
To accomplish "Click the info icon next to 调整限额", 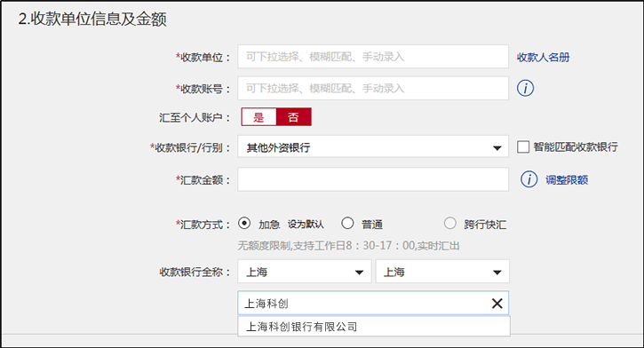I will pos(529,179).
